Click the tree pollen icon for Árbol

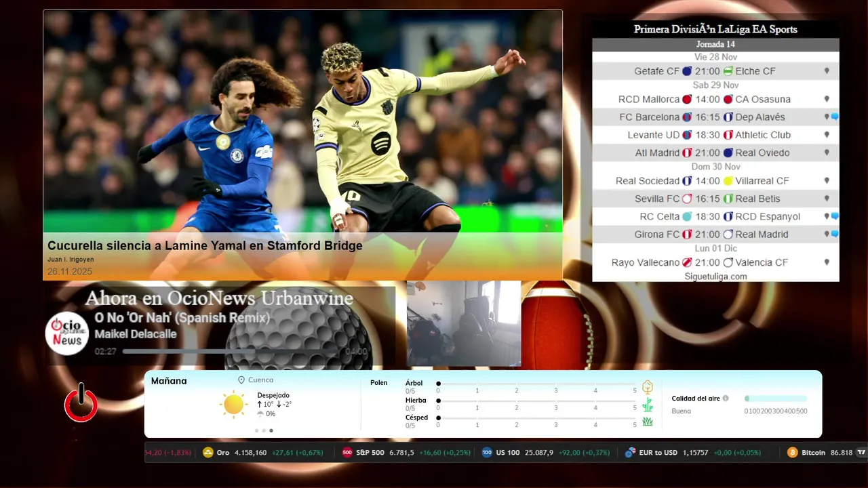648,387
